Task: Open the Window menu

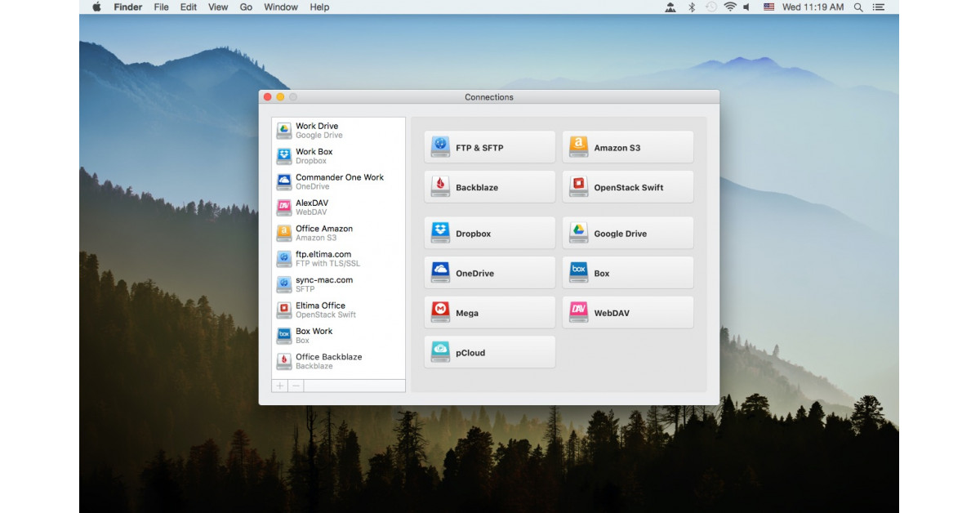Action: click(281, 7)
